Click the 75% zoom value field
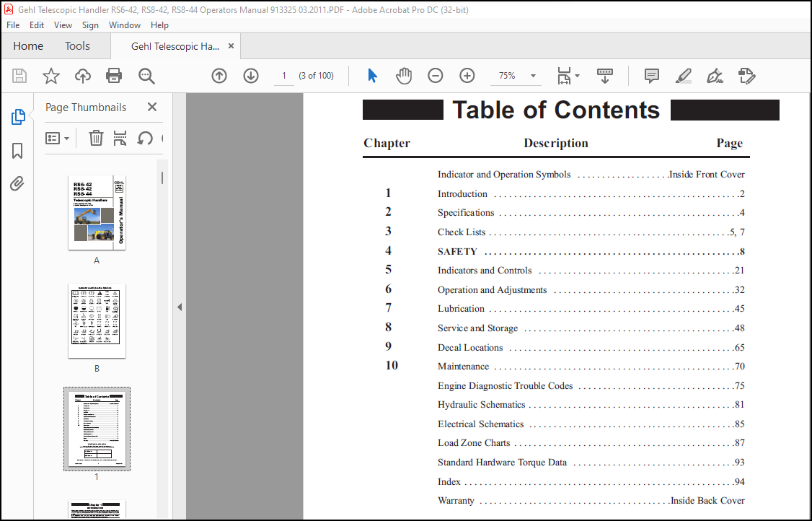This screenshot has width=812, height=521. (507, 76)
